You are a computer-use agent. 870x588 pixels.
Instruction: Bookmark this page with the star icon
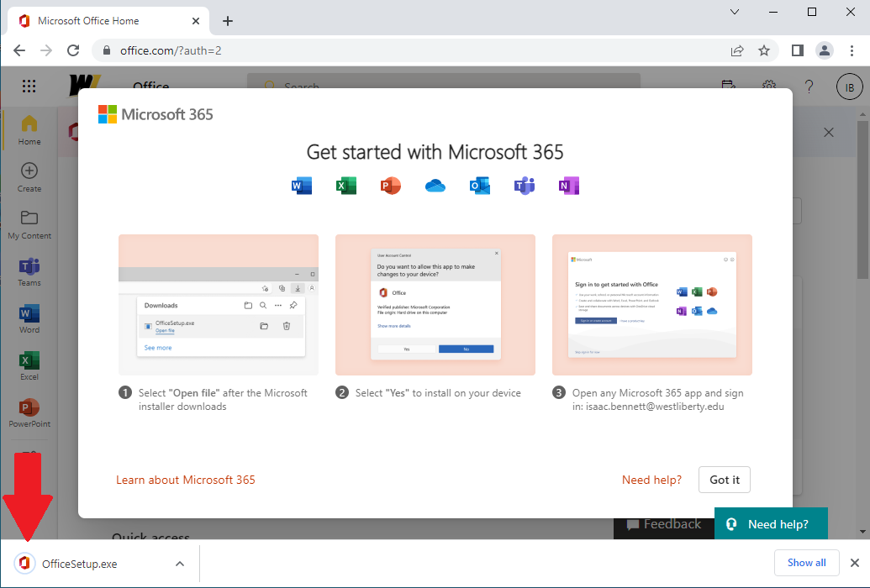764,50
